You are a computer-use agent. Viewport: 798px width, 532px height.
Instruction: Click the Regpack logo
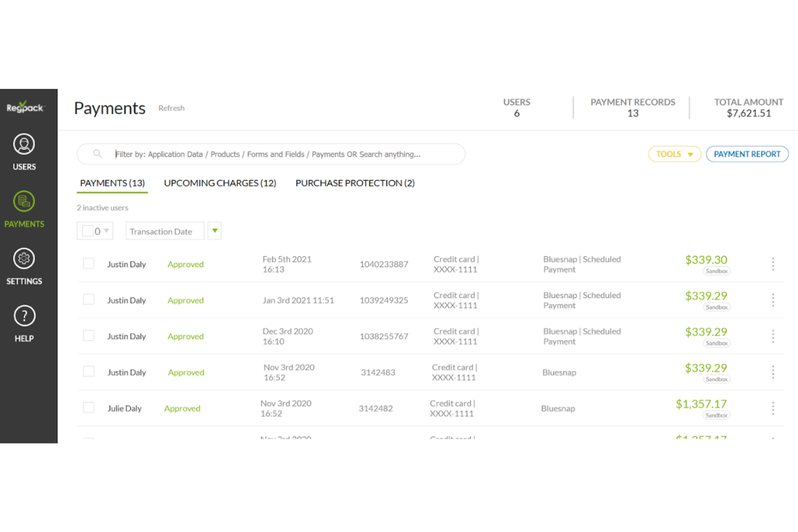pyautogui.click(x=24, y=107)
